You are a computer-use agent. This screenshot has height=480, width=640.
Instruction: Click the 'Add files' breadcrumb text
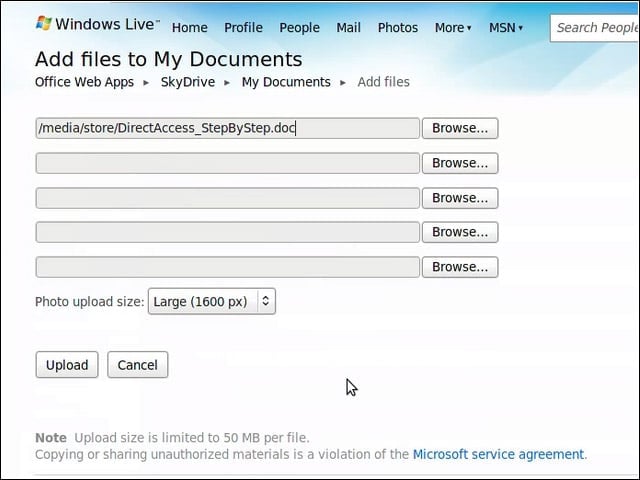pos(383,82)
